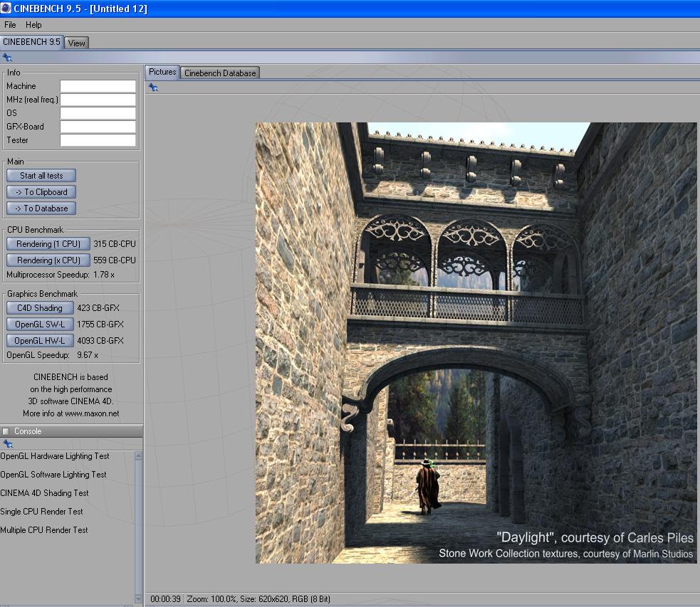The image size is (700, 607).
Task: Click the Machine input field
Action: click(x=98, y=86)
